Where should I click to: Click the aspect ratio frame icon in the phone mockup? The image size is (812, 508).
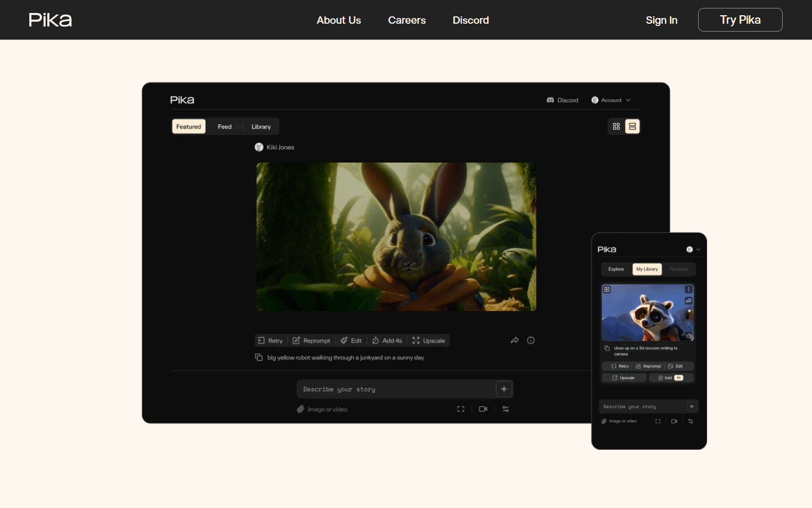(657, 421)
